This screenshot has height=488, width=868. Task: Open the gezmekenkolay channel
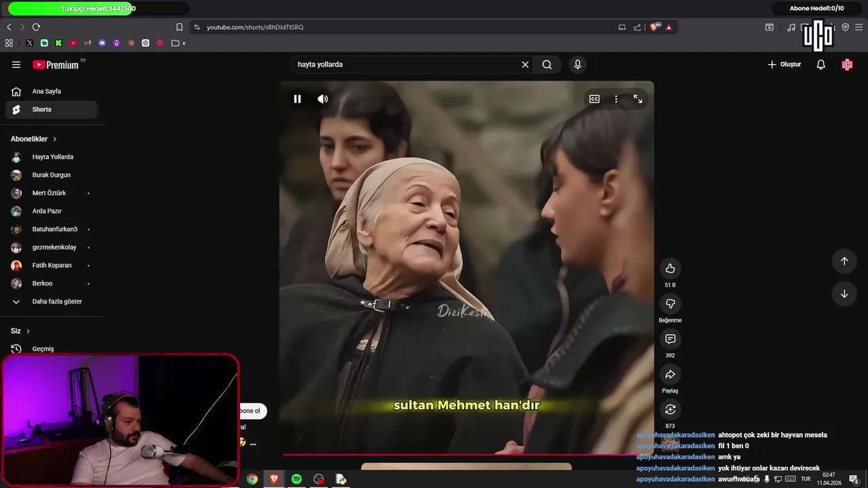click(52, 247)
